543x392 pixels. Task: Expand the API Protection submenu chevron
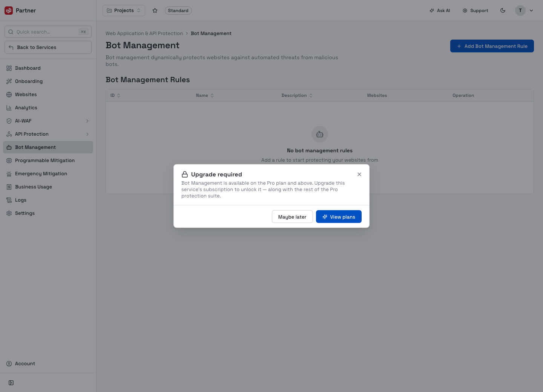click(87, 134)
